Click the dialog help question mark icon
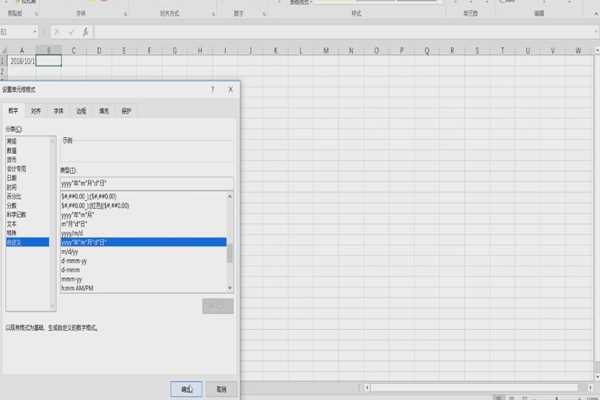The width and height of the screenshot is (600, 400). coord(213,89)
